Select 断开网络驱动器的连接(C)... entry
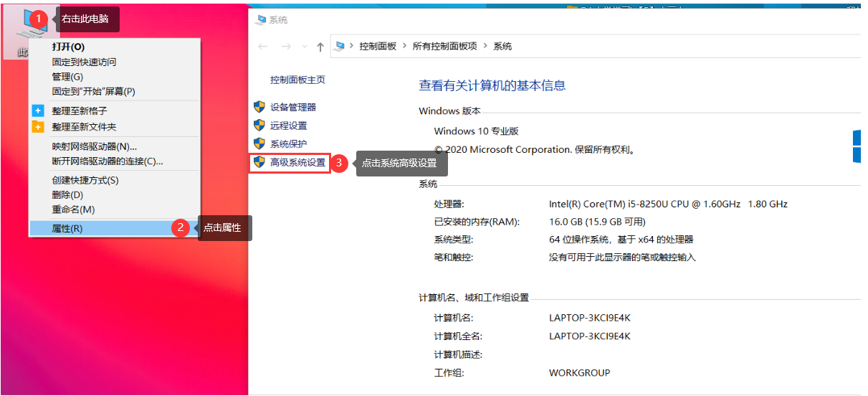This screenshot has height=396, width=868. coord(114,161)
